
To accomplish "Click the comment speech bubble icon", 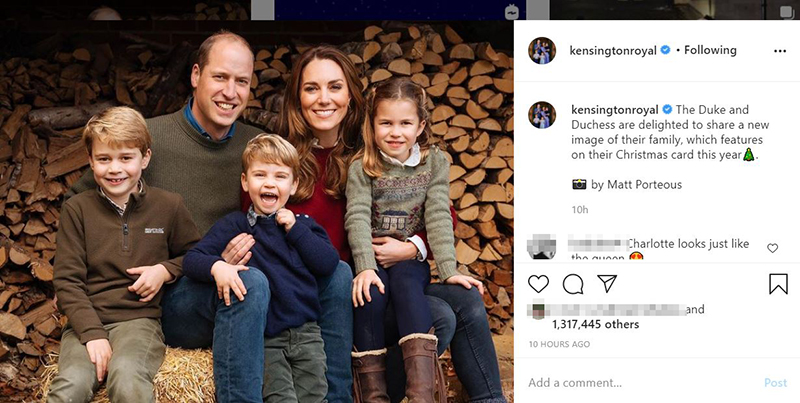I will click(573, 284).
